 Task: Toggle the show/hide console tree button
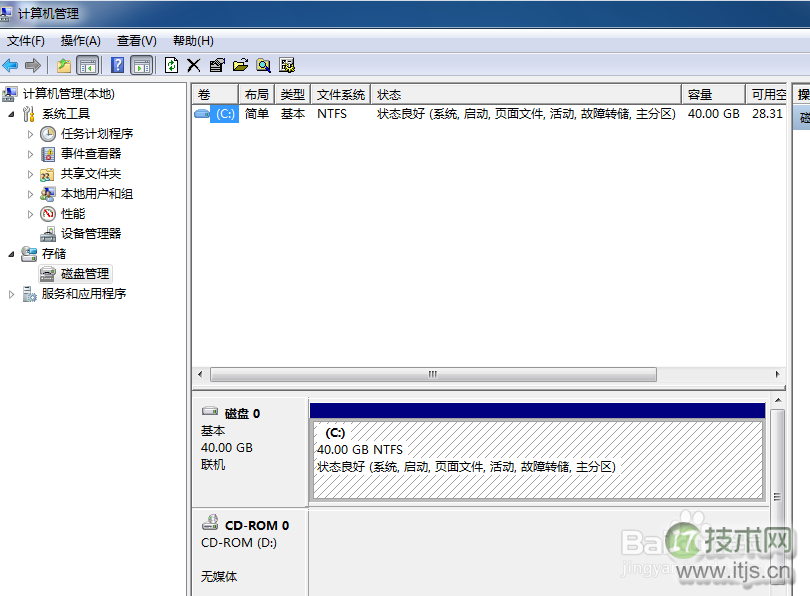[x=88, y=65]
